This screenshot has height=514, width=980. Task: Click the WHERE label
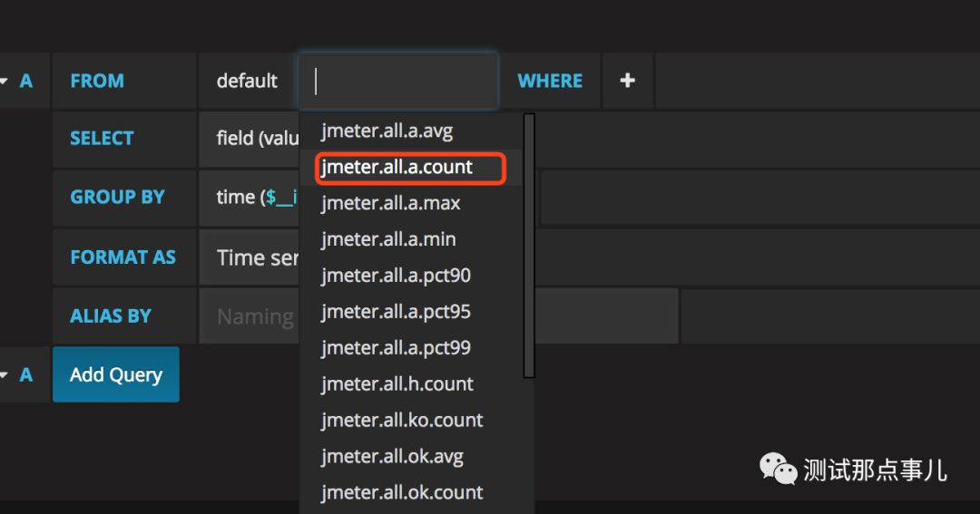550,81
